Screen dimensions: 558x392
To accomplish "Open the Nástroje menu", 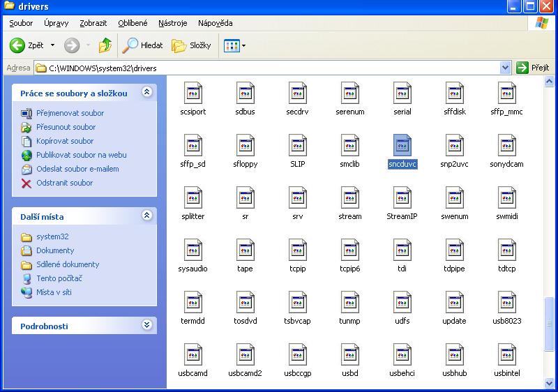I will [x=172, y=23].
